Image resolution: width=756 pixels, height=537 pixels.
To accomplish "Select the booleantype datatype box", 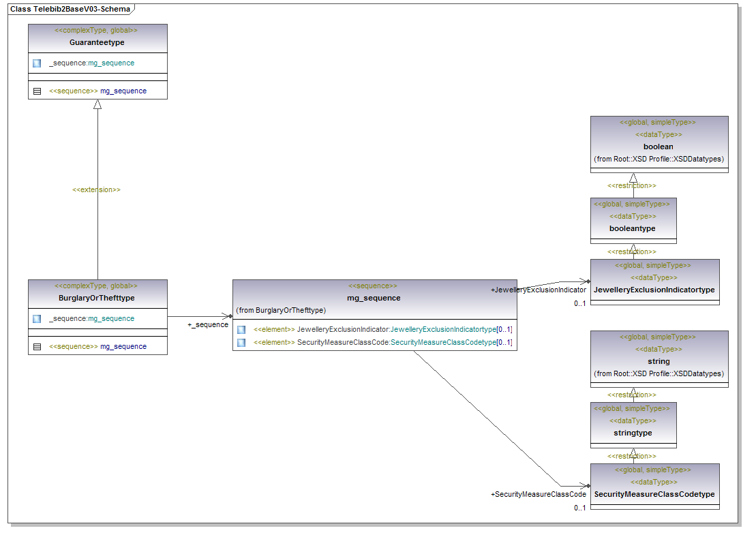I will (633, 228).
